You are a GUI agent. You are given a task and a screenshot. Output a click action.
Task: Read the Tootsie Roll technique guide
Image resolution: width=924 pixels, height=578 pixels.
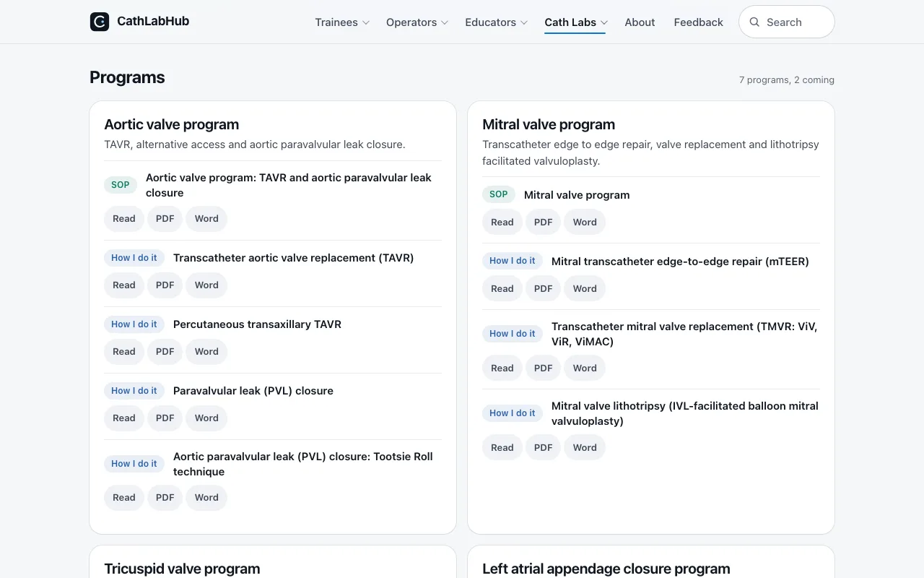(x=124, y=498)
